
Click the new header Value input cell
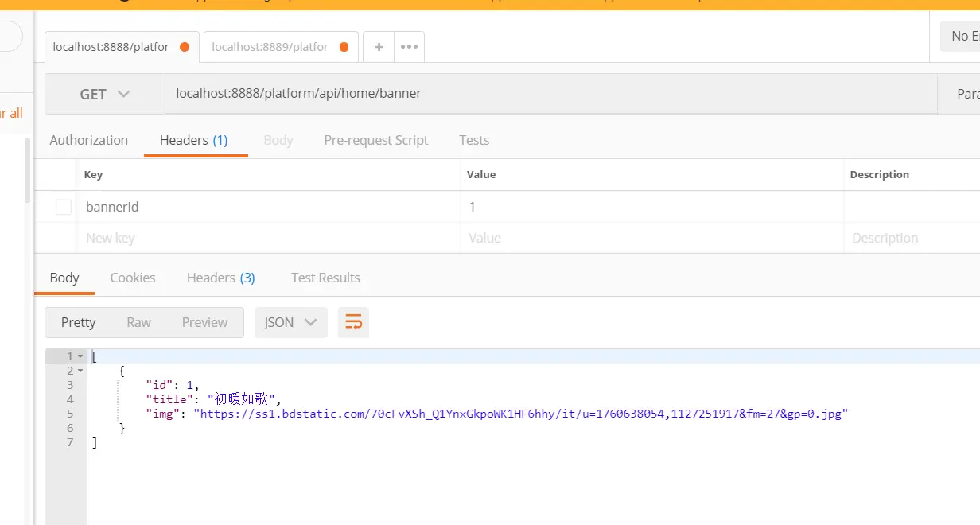[x=652, y=238]
